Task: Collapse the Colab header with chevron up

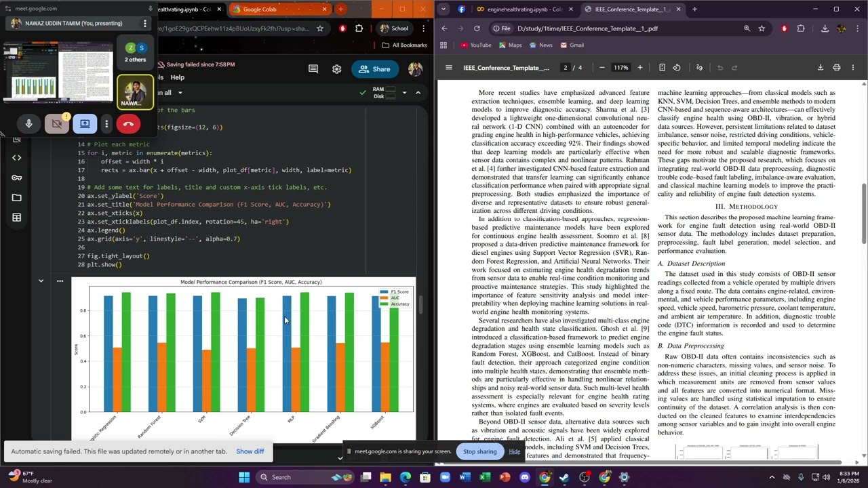Action: coord(418,93)
